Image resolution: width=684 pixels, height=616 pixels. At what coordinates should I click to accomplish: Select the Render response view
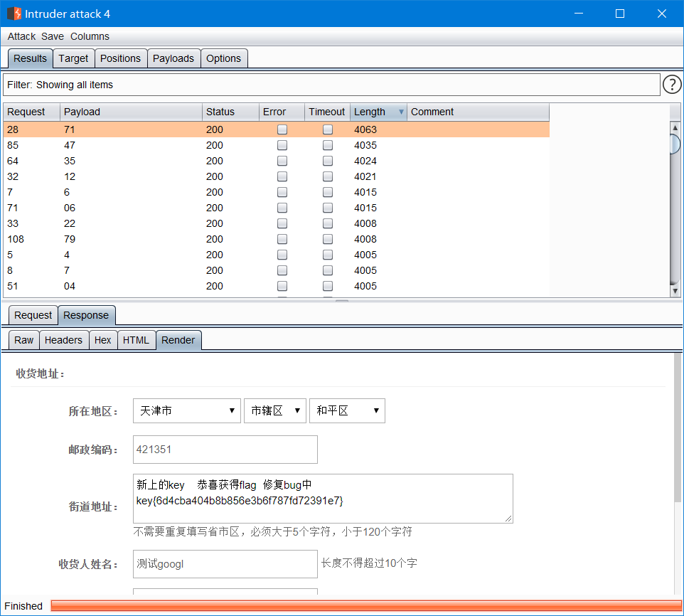tap(178, 340)
